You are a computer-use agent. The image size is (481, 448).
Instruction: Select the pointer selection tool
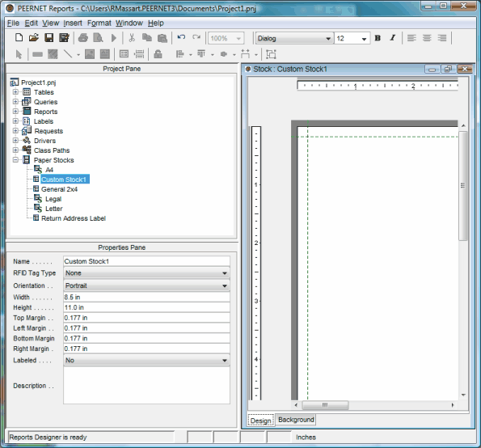click(x=19, y=54)
